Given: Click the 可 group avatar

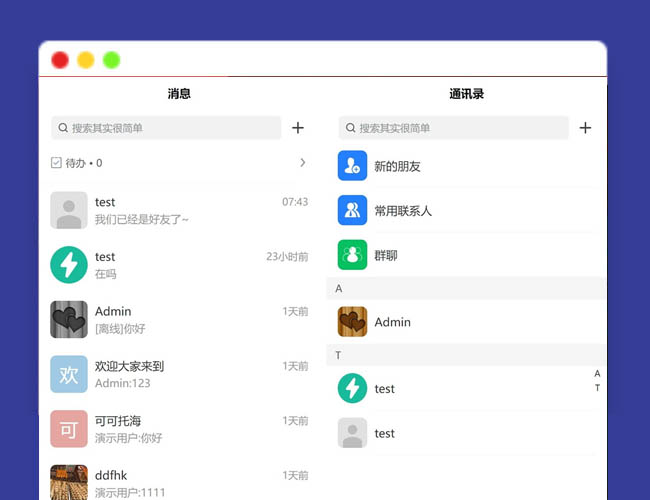Looking at the screenshot, I should tap(69, 429).
